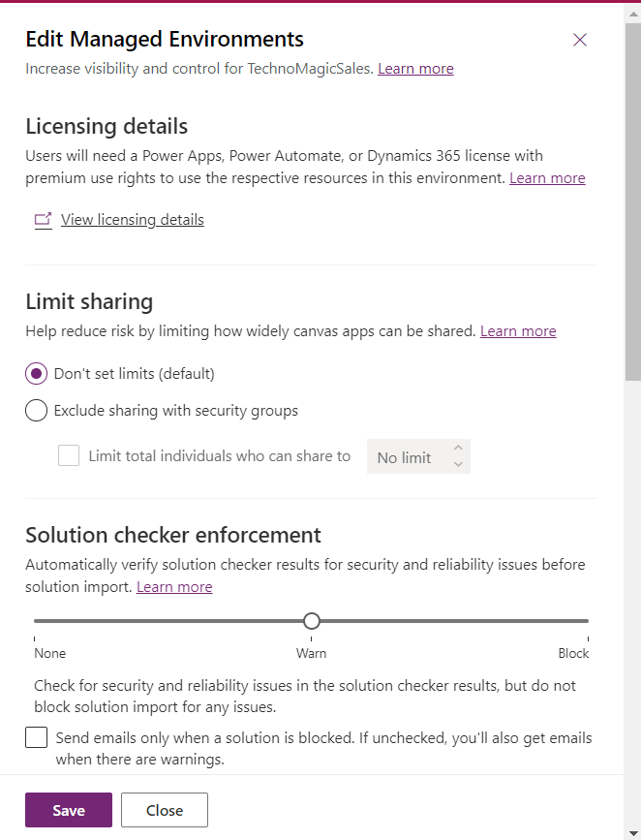Open View licensing details link
This screenshot has height=840, width=641.
coord(132,220)
